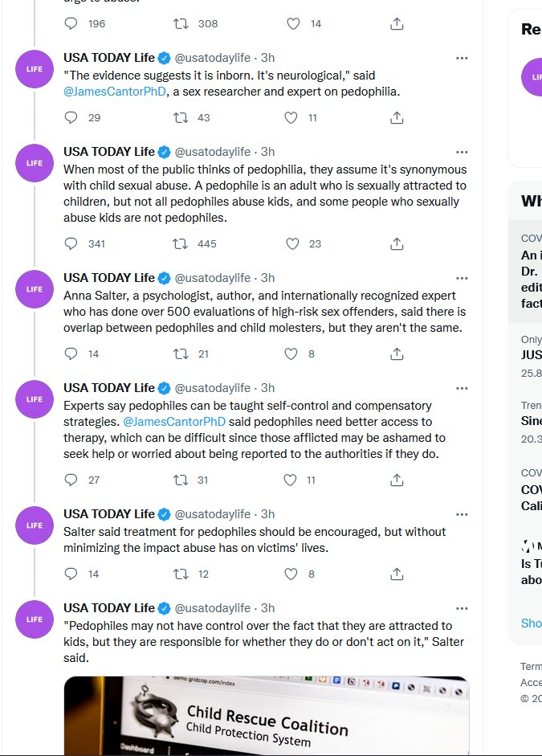Screen dimensions: 542x756
Task: Reply to the tweet with 341 replies
Action: click(71, 243)
